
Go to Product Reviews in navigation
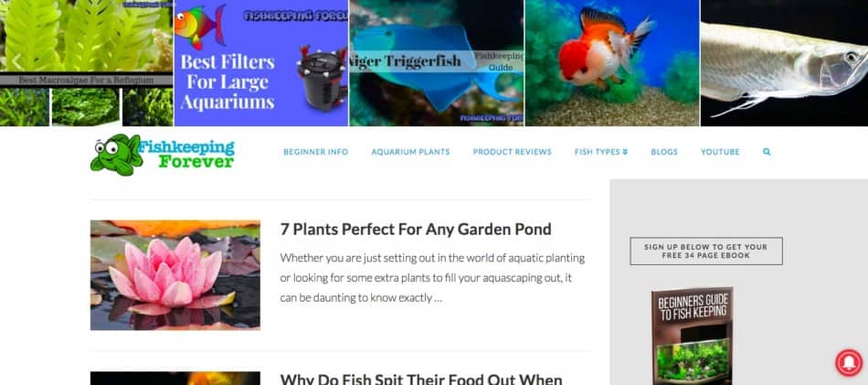(512, 152)
